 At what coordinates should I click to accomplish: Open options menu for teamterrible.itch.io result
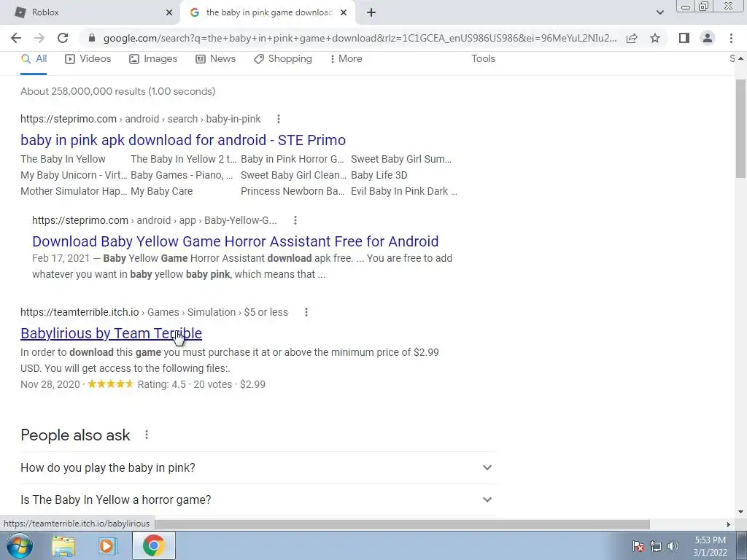click(x=306, y=312)
